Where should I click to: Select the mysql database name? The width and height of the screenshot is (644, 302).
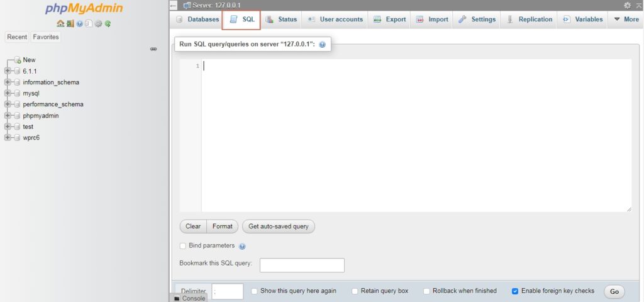[x=31, y=93]
